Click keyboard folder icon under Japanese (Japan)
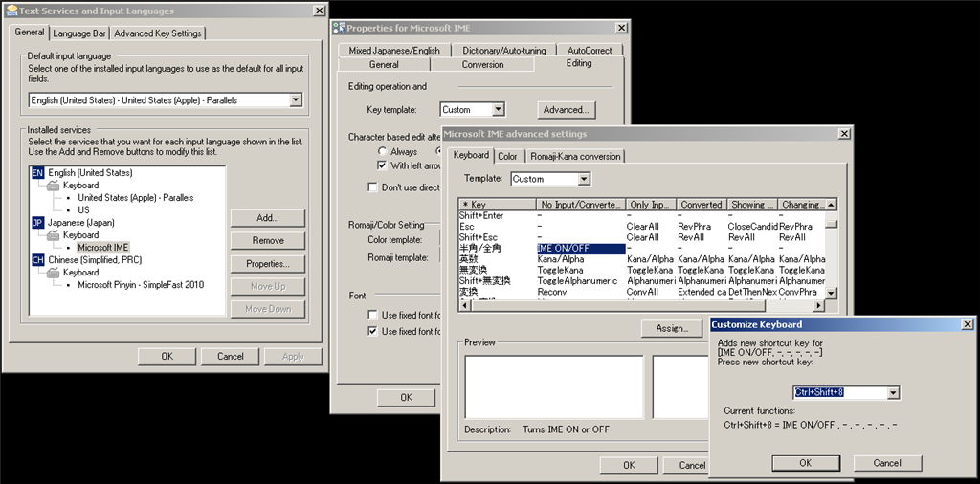Image resolution: width=980 pixels, height=484 pixels. tap(54, 234)
